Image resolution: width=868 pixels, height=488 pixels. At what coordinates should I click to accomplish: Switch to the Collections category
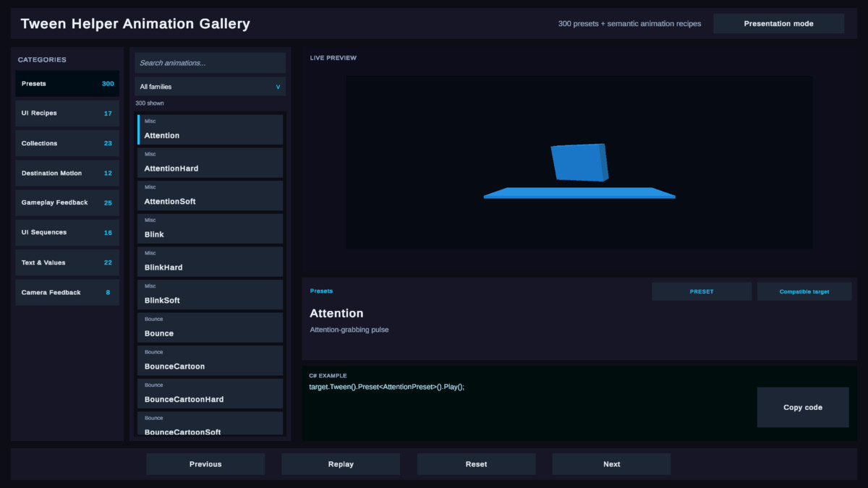(67, 143)
